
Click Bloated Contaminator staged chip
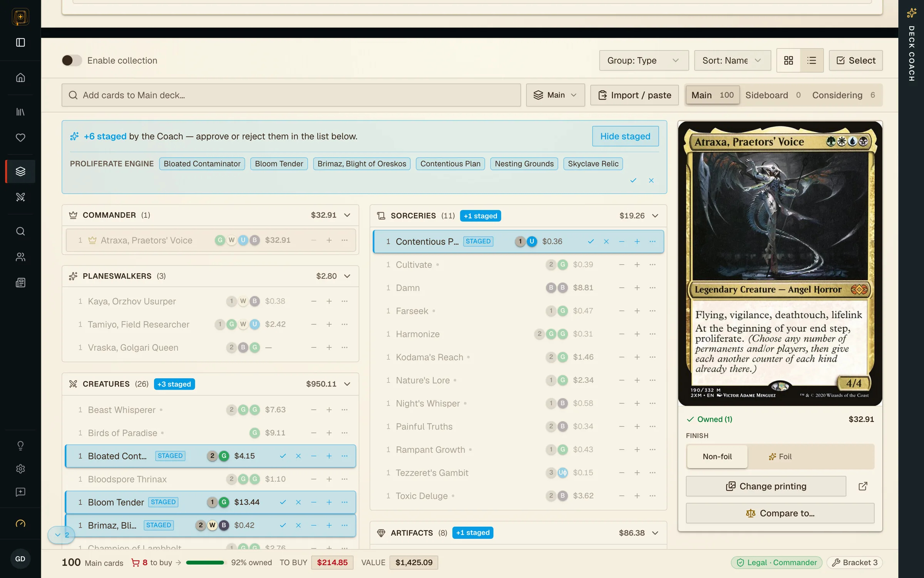click(x=202, y=164)
